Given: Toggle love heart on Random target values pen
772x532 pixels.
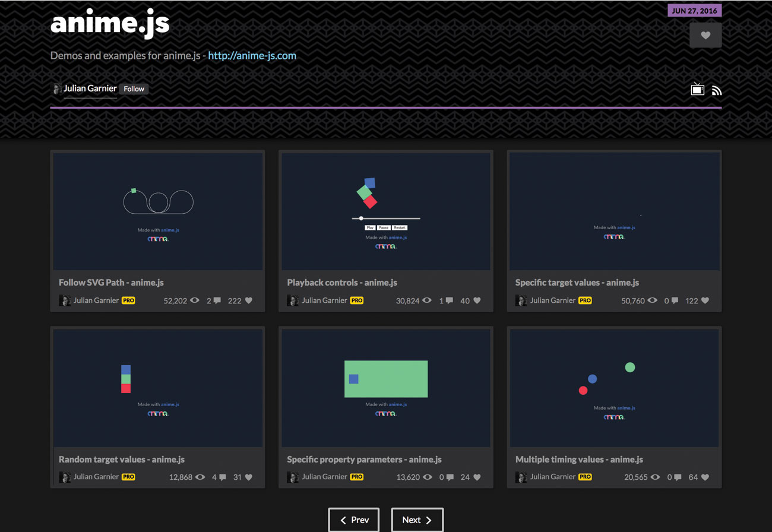Looking at the screenshot, I should [249, 477].
